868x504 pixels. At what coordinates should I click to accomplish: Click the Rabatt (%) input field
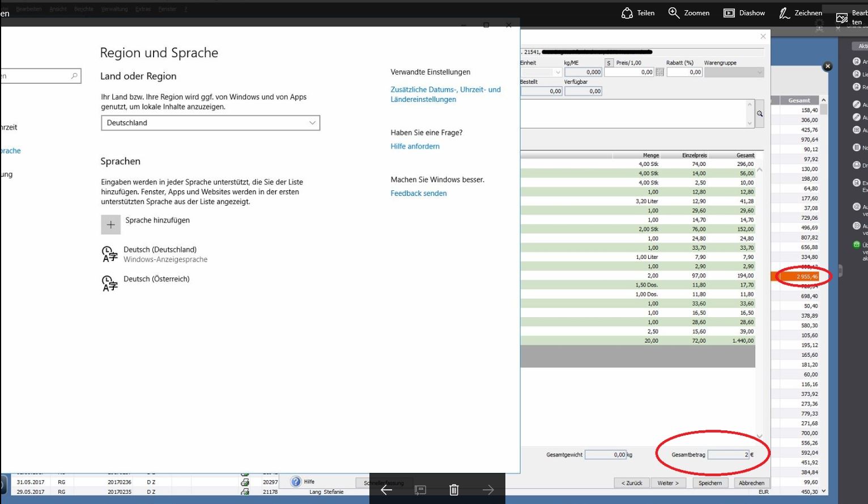point(684,72)
